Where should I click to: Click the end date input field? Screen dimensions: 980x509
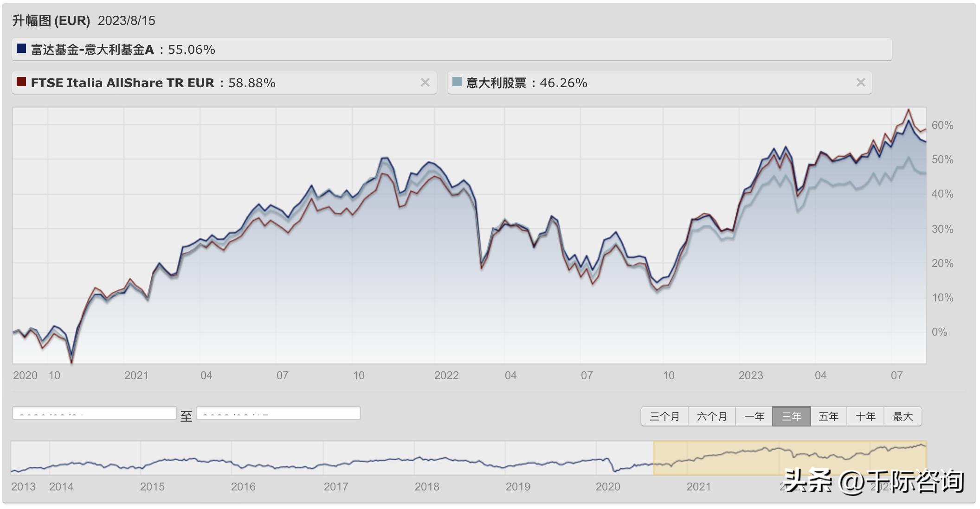point(278,413)
